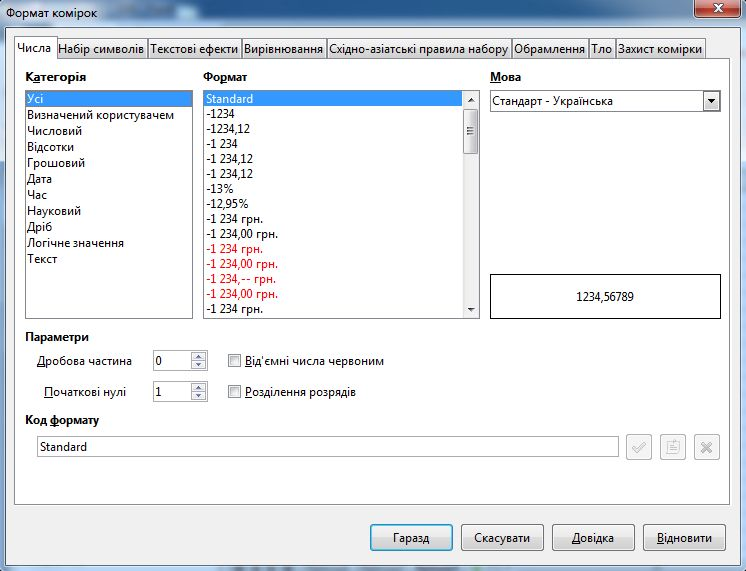Choose the Дата category
The width and height of the screenshot is (746, 571).
pyautogui.click(x=40, y=179)
